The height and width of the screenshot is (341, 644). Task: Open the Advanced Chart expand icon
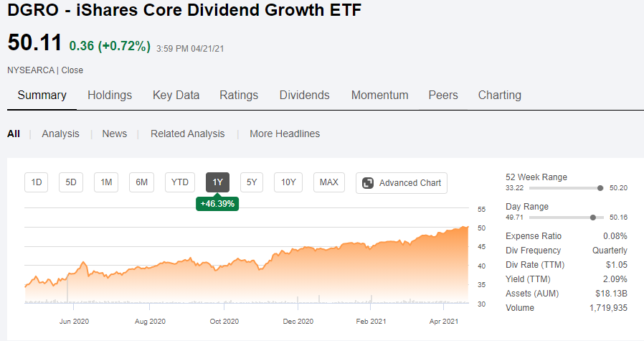[368, 183]
